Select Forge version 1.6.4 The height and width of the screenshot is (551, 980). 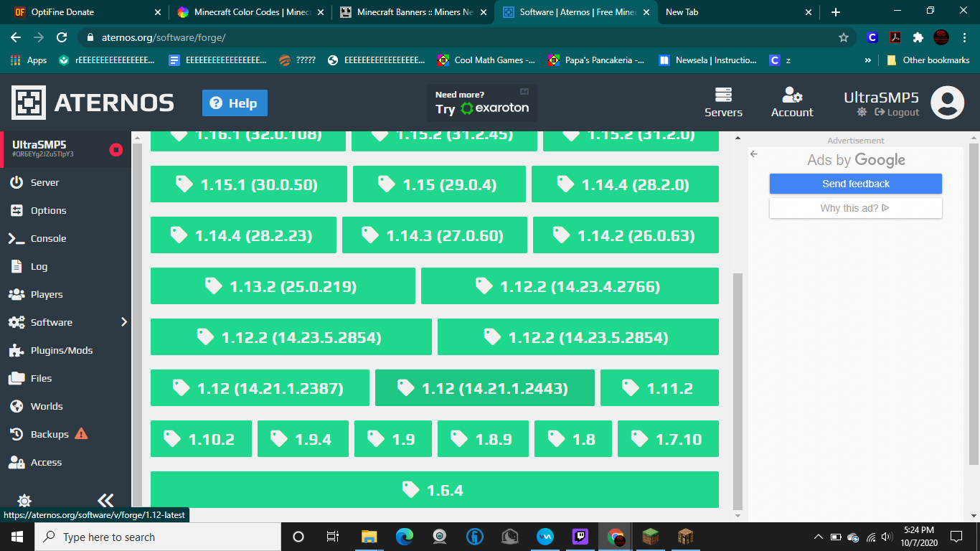[x=435, y=490]
